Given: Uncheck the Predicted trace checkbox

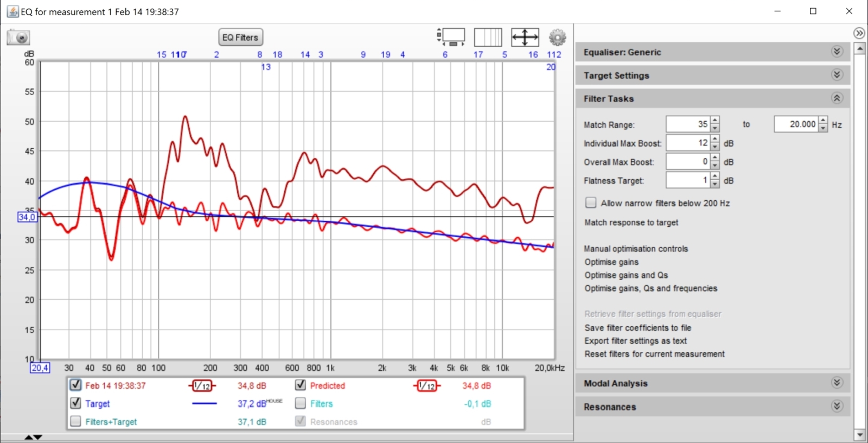Looking at the screenshot, I should (x=300, y=385).
